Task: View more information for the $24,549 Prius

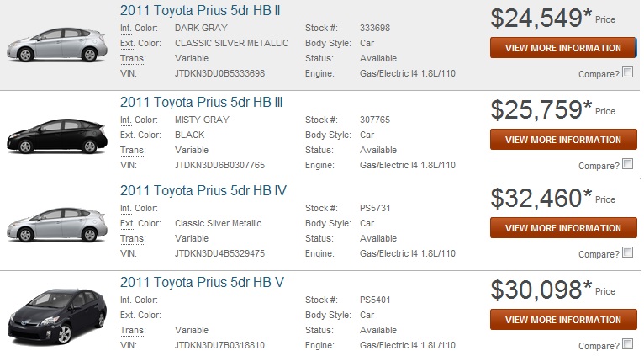Action: pyautogui.click(x=563, y=48)
